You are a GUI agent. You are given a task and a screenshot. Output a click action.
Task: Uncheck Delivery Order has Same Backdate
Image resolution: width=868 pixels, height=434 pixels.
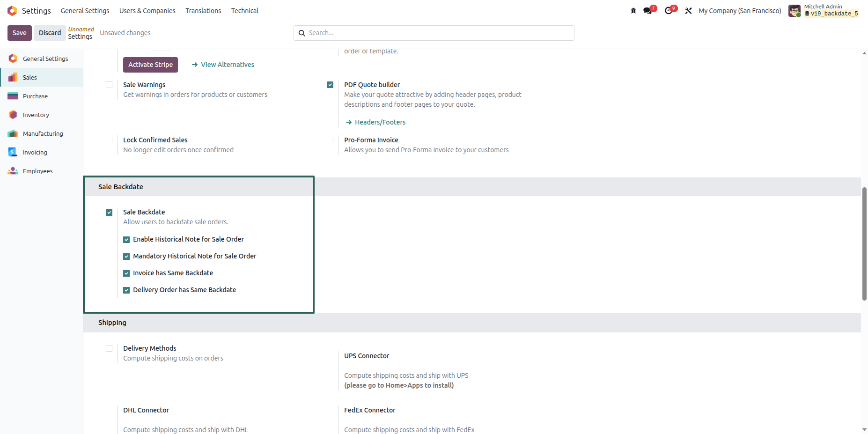126,290
